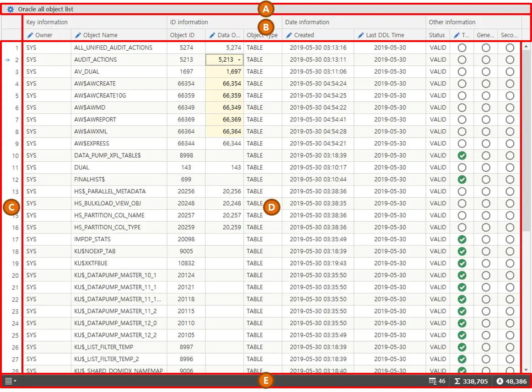Viewport: 532px width, 392px height.
Task: Click the VALID status in AW$EXPRESS row
Action: pos(438,143)
